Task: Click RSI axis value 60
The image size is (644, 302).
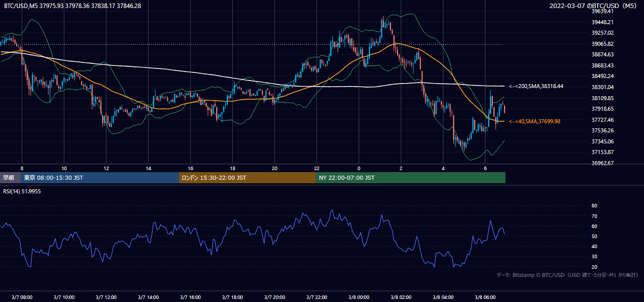Action: (x=594, y=226)
